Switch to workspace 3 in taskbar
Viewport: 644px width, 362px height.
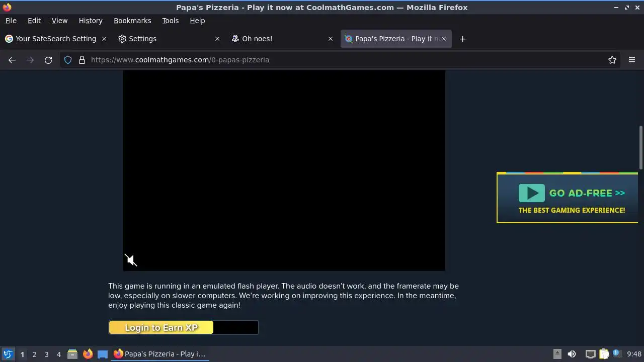point(46,354)
